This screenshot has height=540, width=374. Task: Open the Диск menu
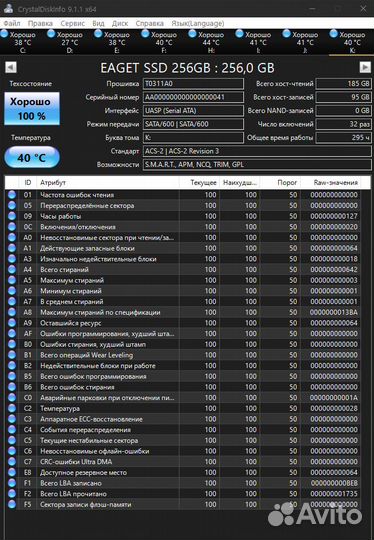(x=120, y=23)
